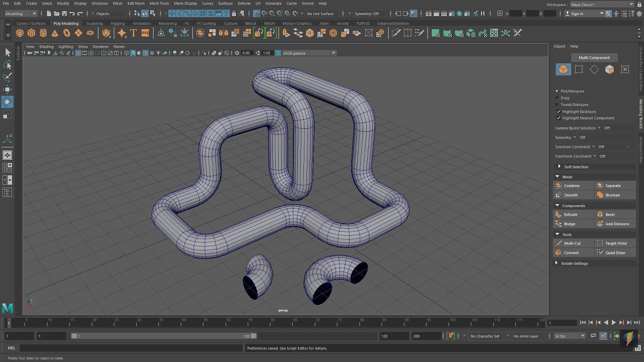Activate the Rotate tool in toolbox
This screenshot has height=362, width=644.
[x=7, y=102]
